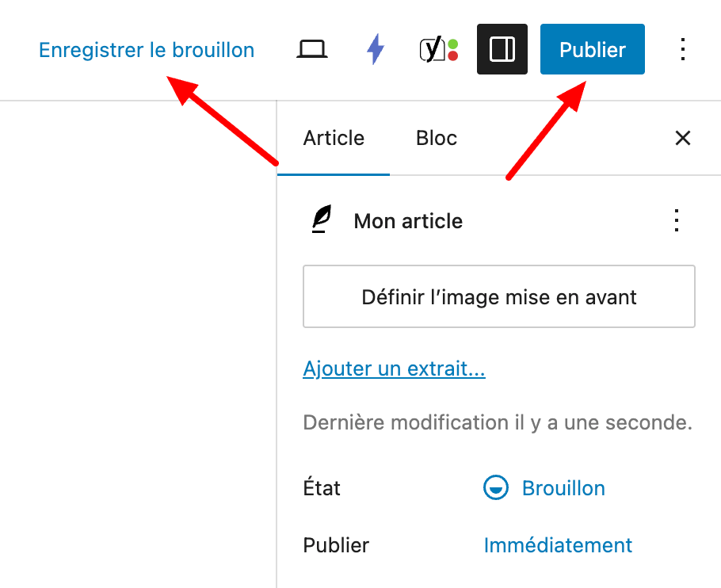Open the Mon article actions menu

click(x=676, y=220)
